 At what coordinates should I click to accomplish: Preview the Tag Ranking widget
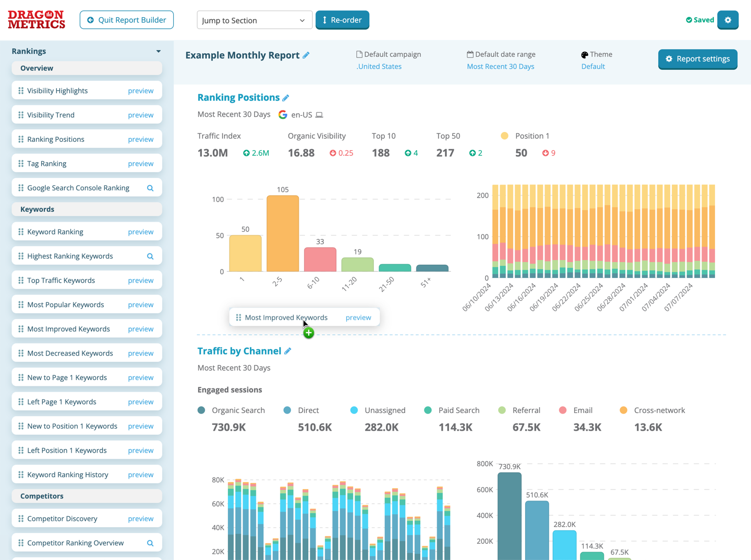click(x=141, y=164)
